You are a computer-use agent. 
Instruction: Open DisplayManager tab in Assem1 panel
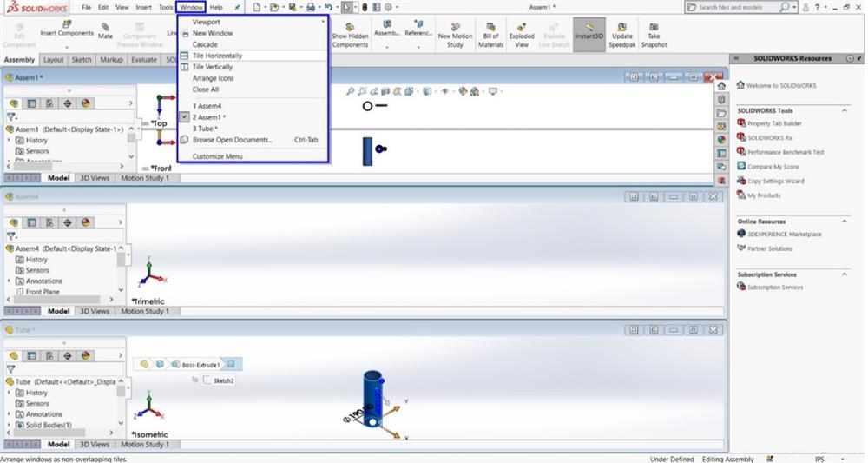point(85,103)
